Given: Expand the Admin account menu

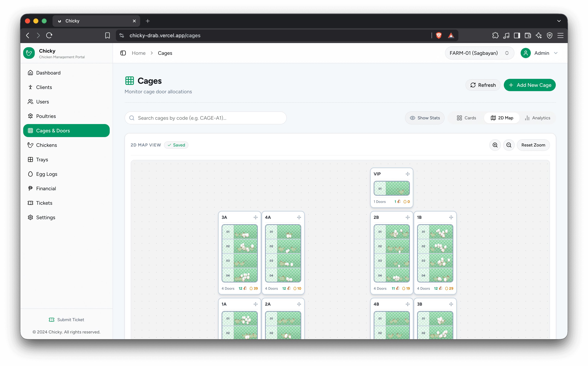Looking at the screenshot, I should coord(539,53).
